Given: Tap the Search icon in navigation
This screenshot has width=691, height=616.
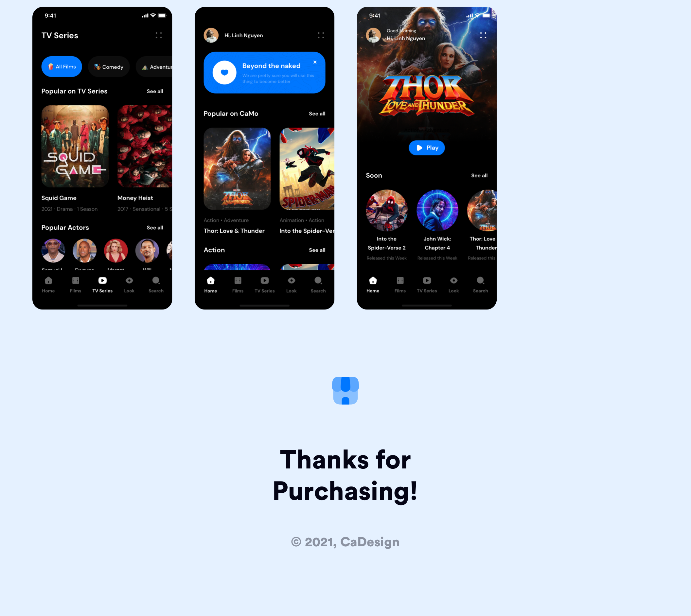Looking at the screenshot, I should (x=156, y=280).
